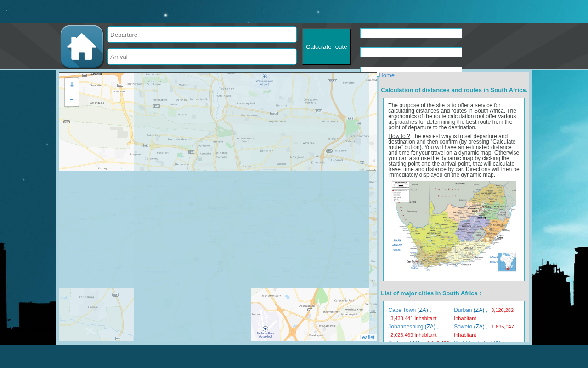Click the second empty box right of Calculate route
The image size is (588, 368).
[x=411, y=52]
